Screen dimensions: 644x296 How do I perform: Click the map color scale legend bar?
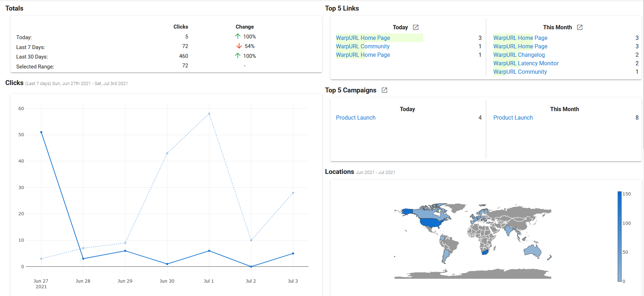pyautogui.click(x=619, y=236)
